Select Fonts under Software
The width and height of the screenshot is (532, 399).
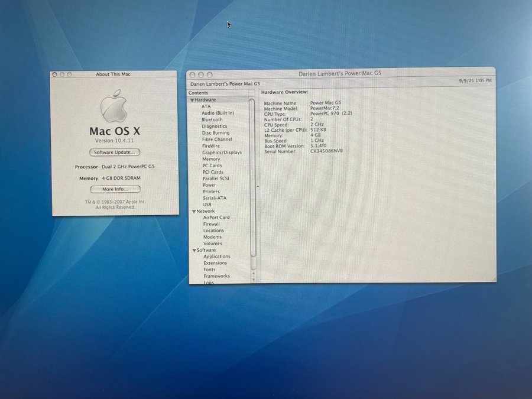[x=209, y=270]
